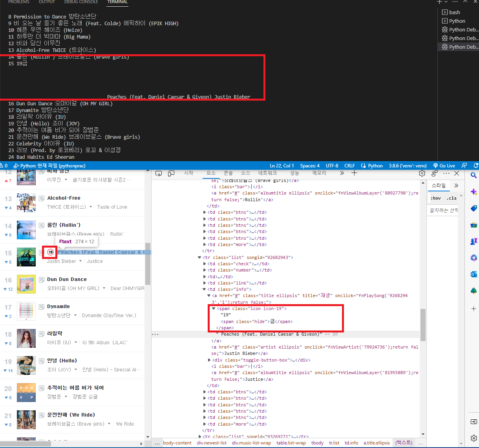479x448 pixels.
Task: Open Edge sidebar settings gear
Action: click(474, 438)
